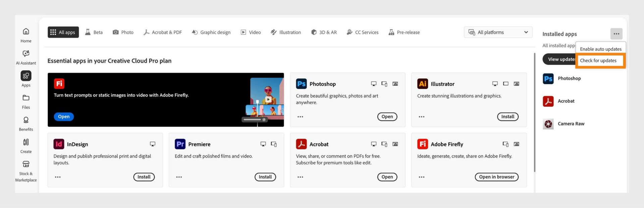Click the InDesign card app icon
This screenshot has height=208, width=644.
59,144
